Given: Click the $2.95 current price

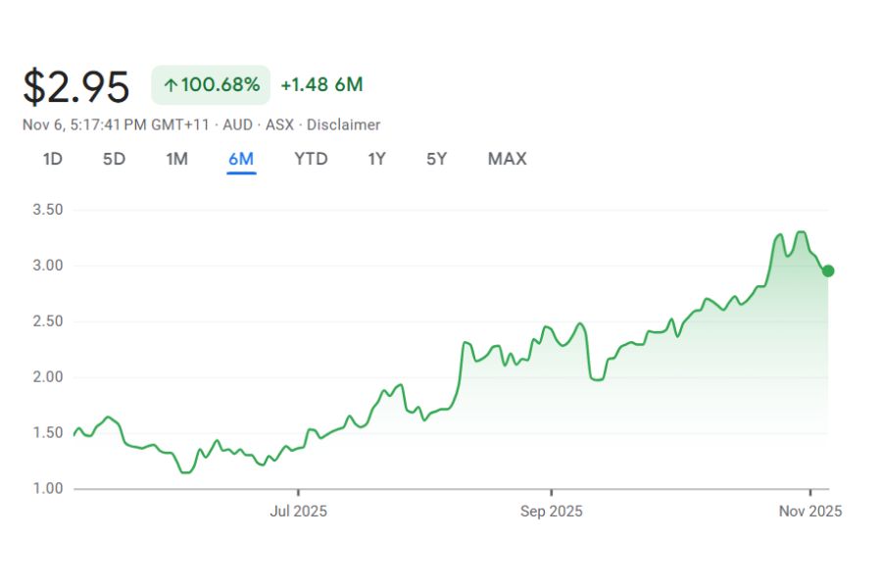Looking at the screenshot, I should [x=76, y=86].
